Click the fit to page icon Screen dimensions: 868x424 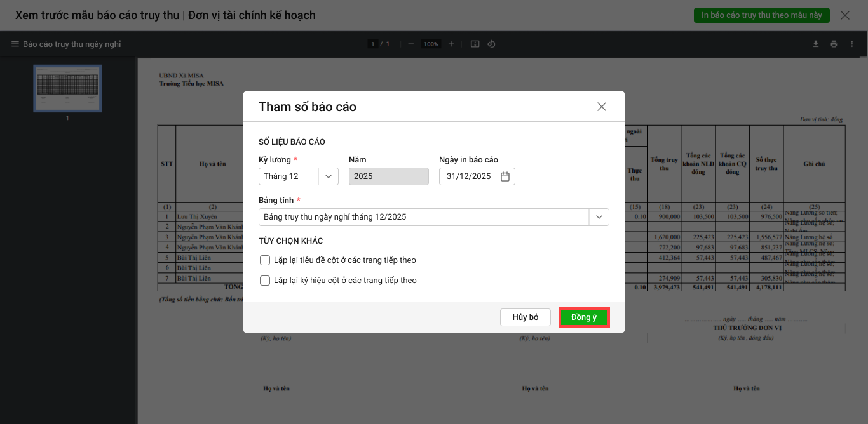pos(475,44)
